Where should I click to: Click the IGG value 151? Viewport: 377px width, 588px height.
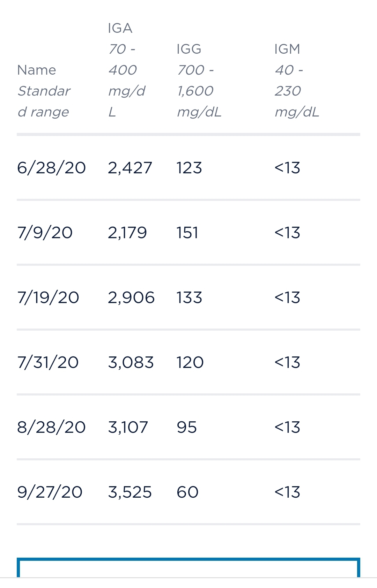point(187,233)
